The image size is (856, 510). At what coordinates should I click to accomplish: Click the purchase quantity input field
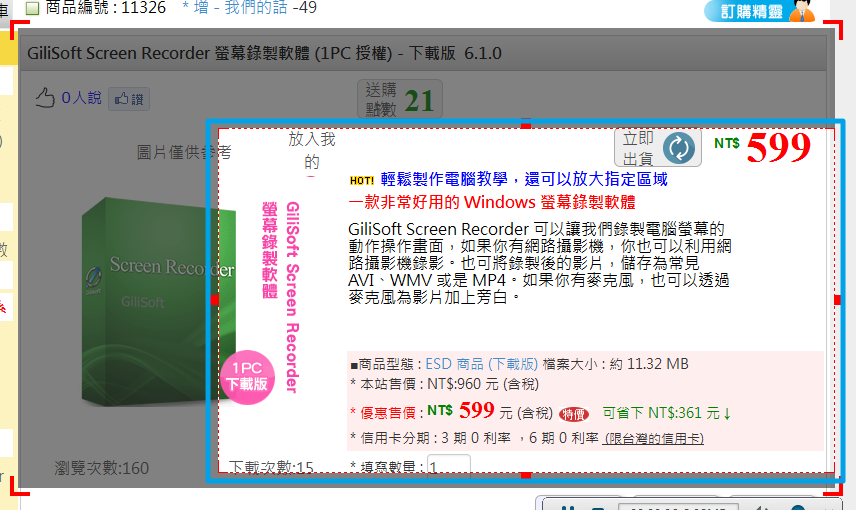pyautogui.click(x=449, y=466)
